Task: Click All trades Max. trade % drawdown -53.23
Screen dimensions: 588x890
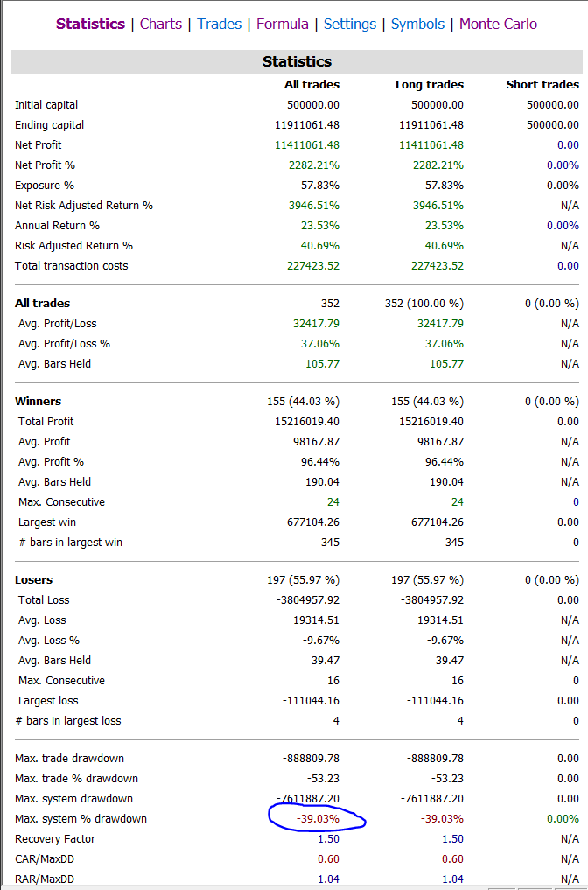Action: click(324, 779)
